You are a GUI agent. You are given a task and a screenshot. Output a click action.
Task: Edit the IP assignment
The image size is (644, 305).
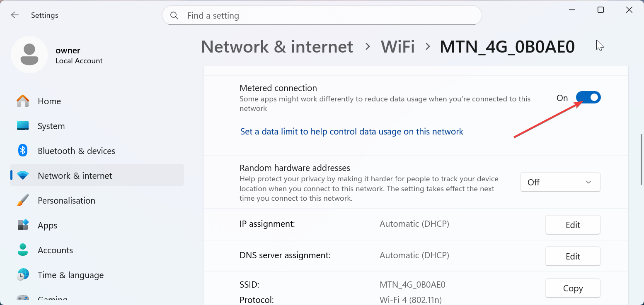[x=572, y=225]
